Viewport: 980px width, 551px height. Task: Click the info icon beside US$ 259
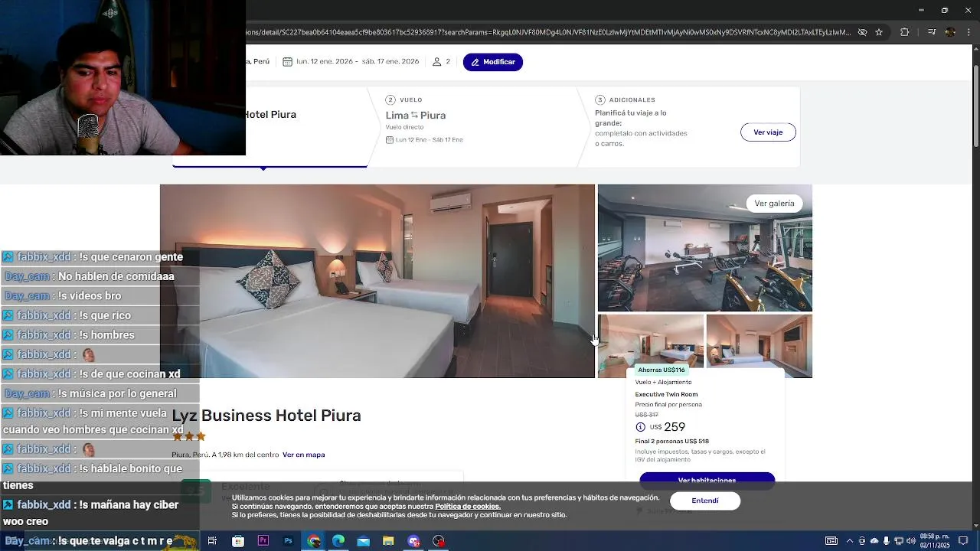pos(641,427)
